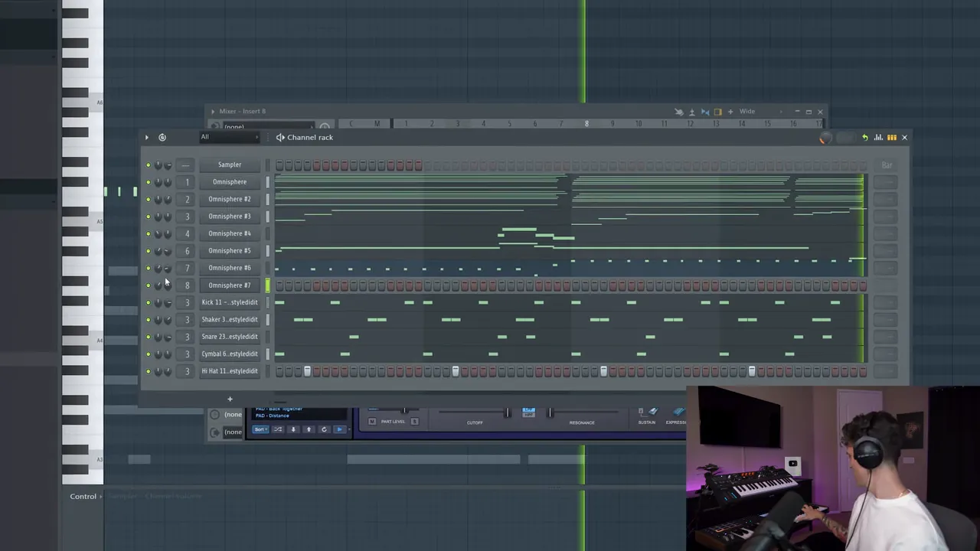The height and width of the screenshot is (551, 980).
Task: Mute the Kick 11 channel
Action: (149, 302)
